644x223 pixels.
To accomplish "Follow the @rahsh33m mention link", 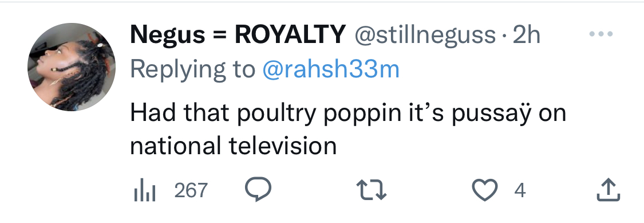I will [331, 69].
